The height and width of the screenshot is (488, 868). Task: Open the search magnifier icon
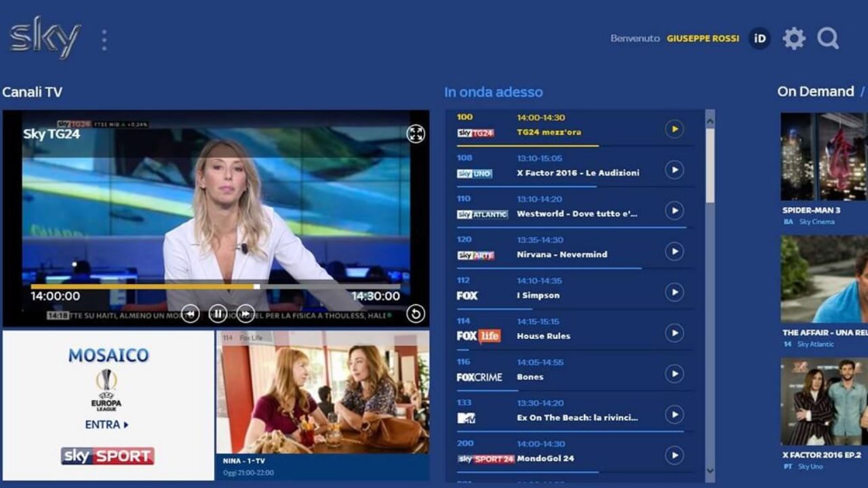coord(828,39)
